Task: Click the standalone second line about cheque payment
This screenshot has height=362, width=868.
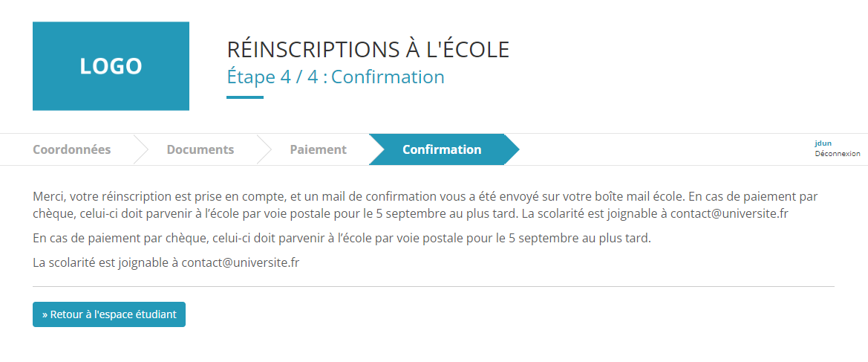Action: pyautogui.click(x=342, y=239)
